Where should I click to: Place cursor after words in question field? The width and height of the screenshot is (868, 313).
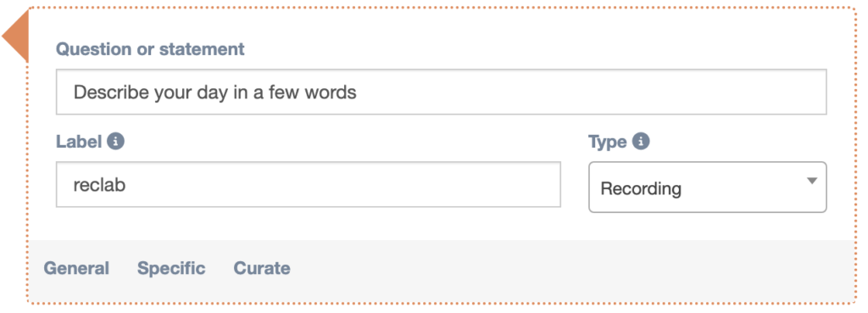pos(359,92)
